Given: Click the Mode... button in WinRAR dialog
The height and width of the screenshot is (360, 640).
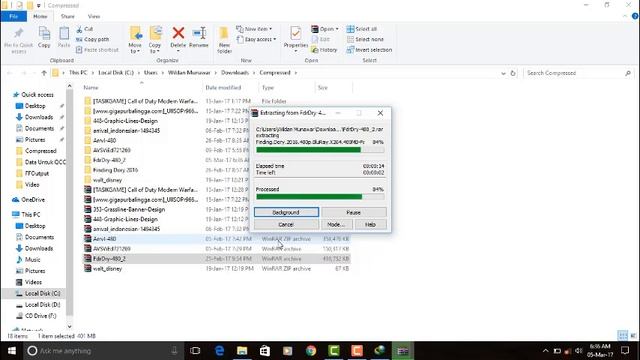Looking at the screenshot, I should 336,224.
